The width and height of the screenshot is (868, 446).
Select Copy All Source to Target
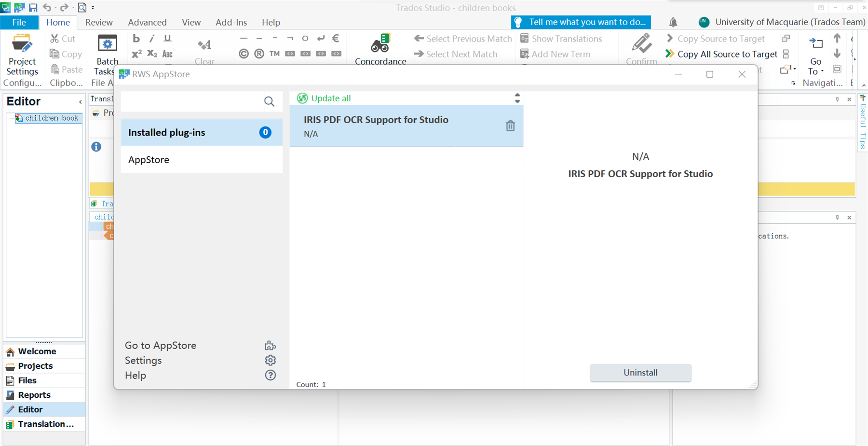click(x=721, y=54)
